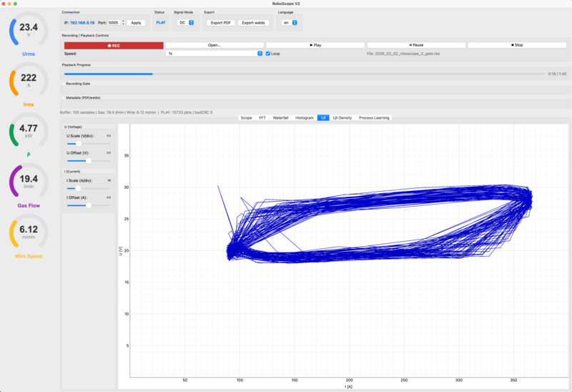Click the Wire Speed gauge
Viewport: 572px width, 392px height.
click(29, 234)
